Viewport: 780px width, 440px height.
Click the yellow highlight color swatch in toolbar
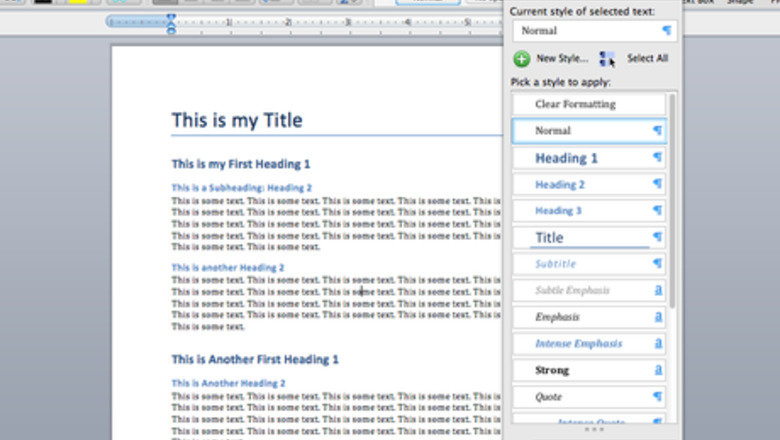coord(77,2)
